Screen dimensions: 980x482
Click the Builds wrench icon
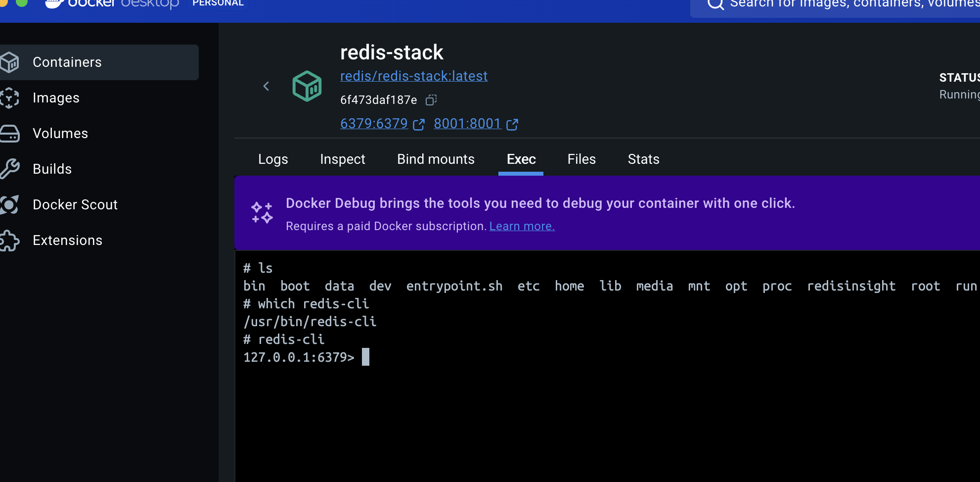click(x=9, y=169)
